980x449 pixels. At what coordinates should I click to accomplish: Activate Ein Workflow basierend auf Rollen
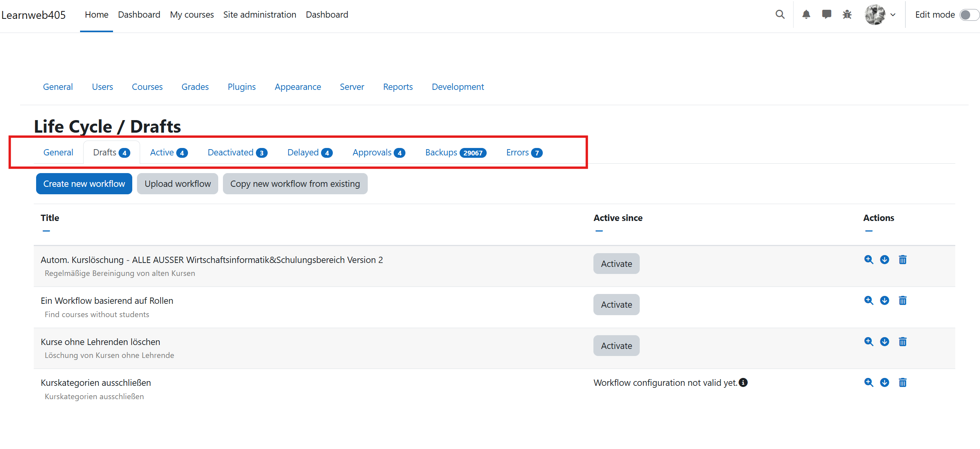616,305
